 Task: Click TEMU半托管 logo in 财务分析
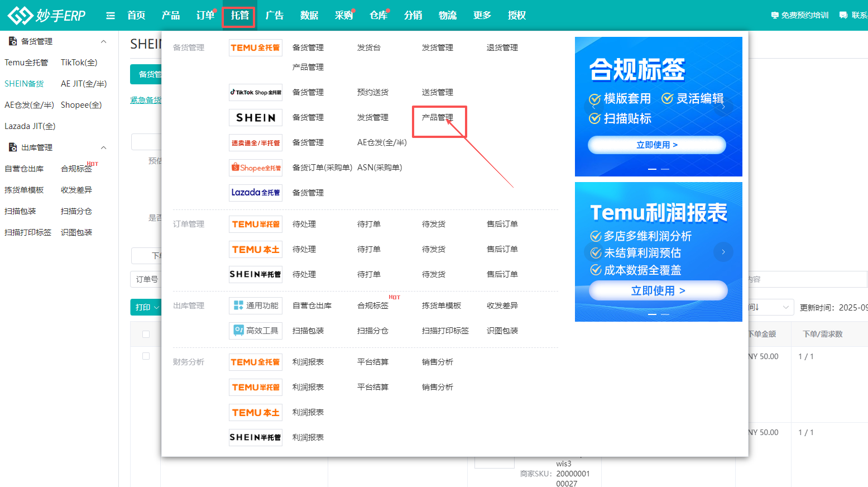[256, 387]
